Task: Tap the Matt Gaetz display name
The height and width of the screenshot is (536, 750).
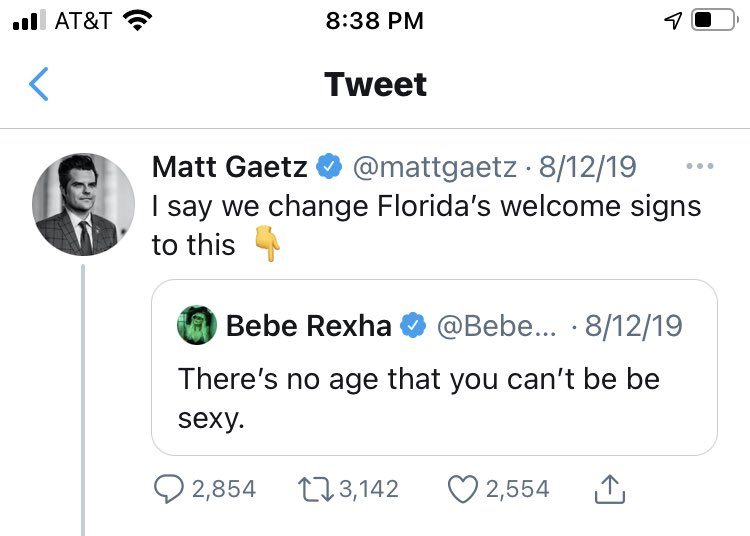Action: pyautogui.click(x=230, y=167)
